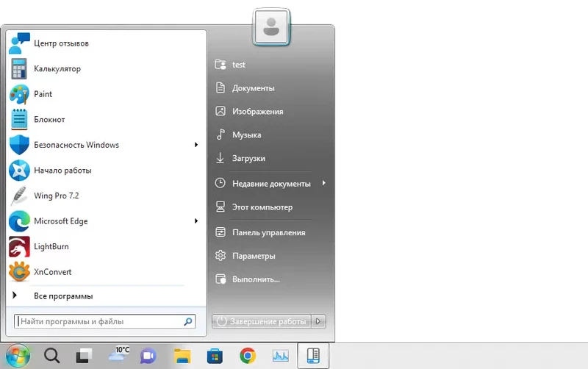Open the weather widget showing 10°C
This screenshot has width=588, height=369.
[x=118, y=354]
